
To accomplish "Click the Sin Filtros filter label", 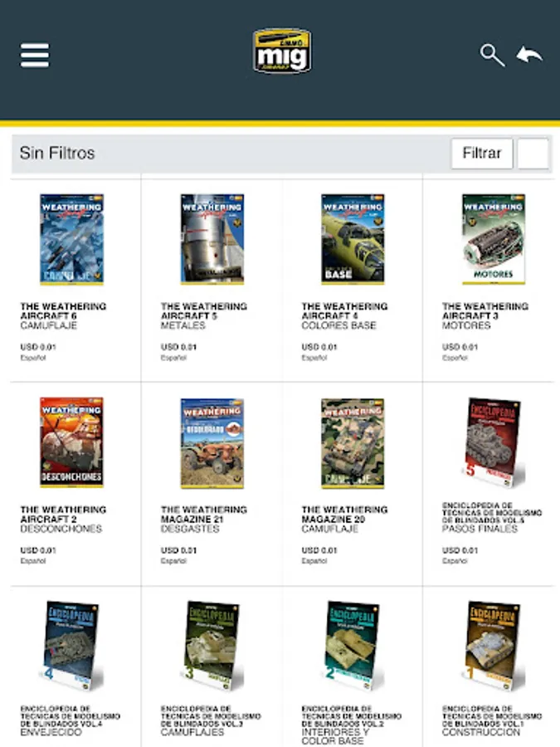I will [x=57, y=153].
